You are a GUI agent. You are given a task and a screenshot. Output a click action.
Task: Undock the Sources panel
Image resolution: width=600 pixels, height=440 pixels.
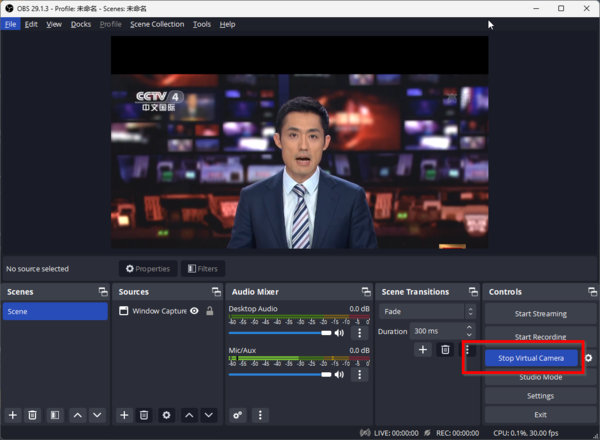tap(216, 292)
